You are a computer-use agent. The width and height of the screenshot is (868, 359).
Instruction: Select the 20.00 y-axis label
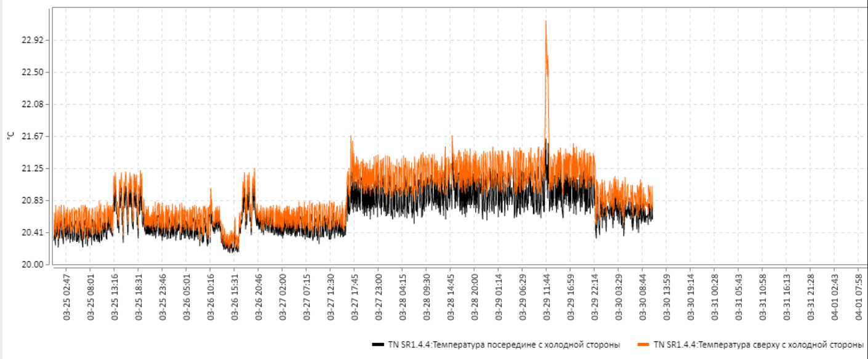32,264
